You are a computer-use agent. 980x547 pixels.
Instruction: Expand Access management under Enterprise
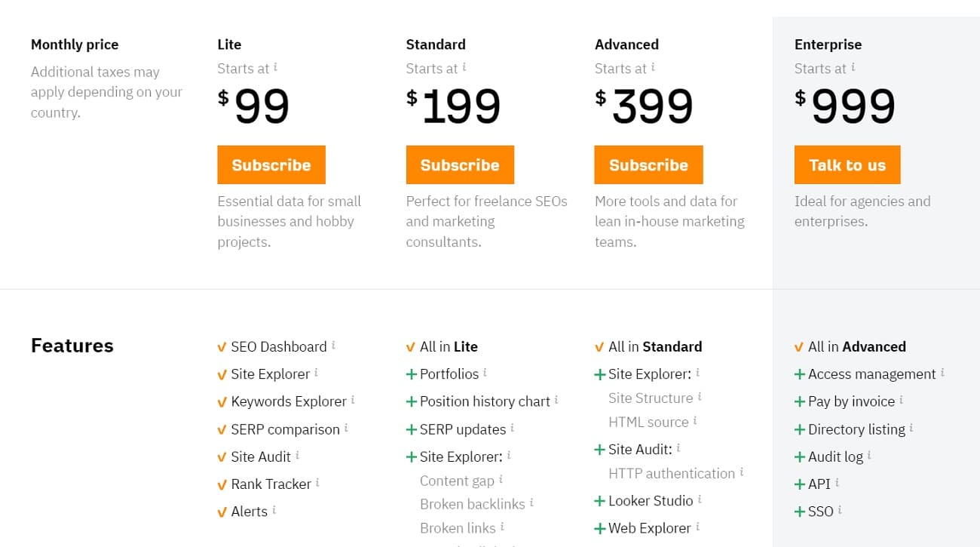pos(799,373)
